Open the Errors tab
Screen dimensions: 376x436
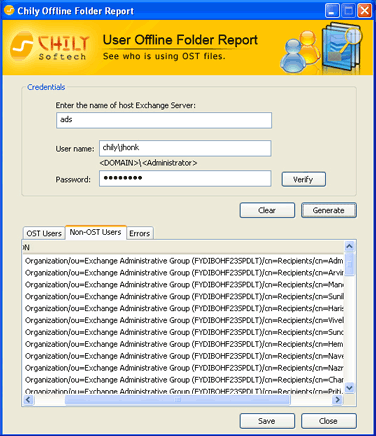click(x=139, y=233)
